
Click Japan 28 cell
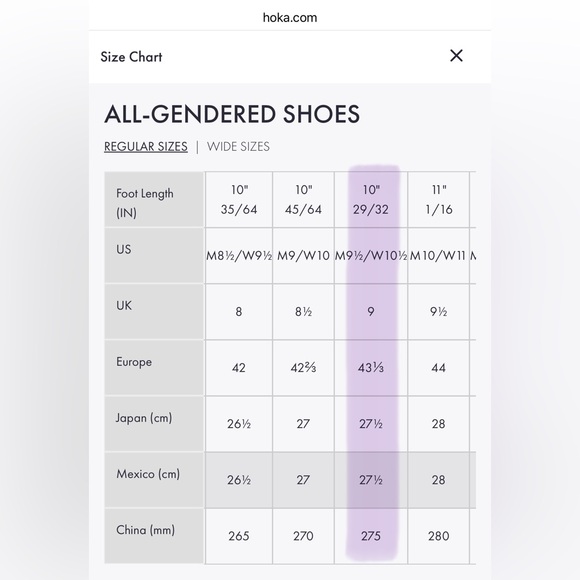click(x=439, y=424)
